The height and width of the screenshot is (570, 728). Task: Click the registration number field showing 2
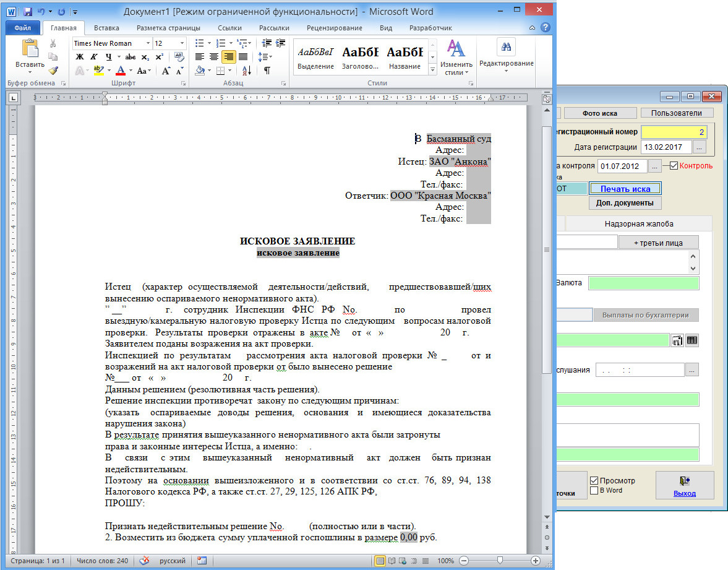[674, 132]
